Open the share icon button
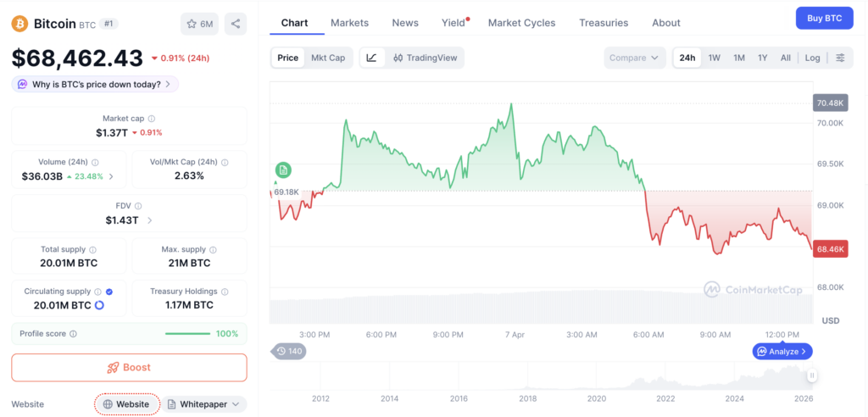This screenshot has height=417, width=868. coord(236,24)
